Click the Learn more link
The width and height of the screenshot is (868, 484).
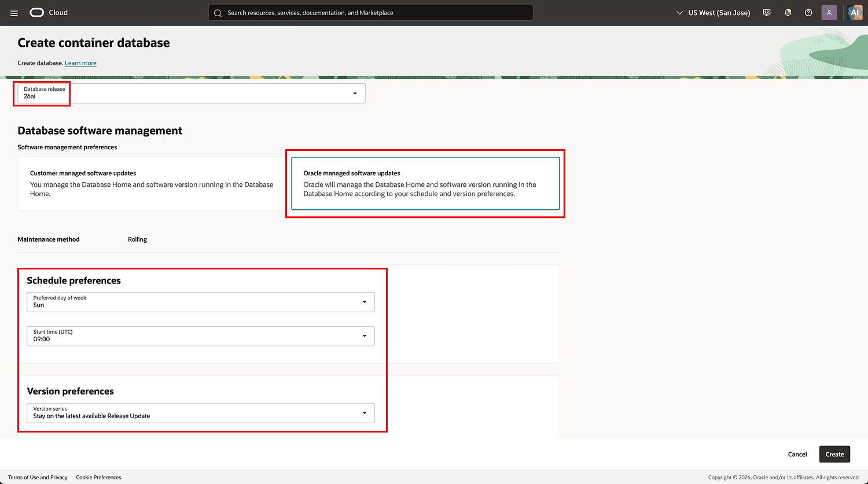(80, 63)
